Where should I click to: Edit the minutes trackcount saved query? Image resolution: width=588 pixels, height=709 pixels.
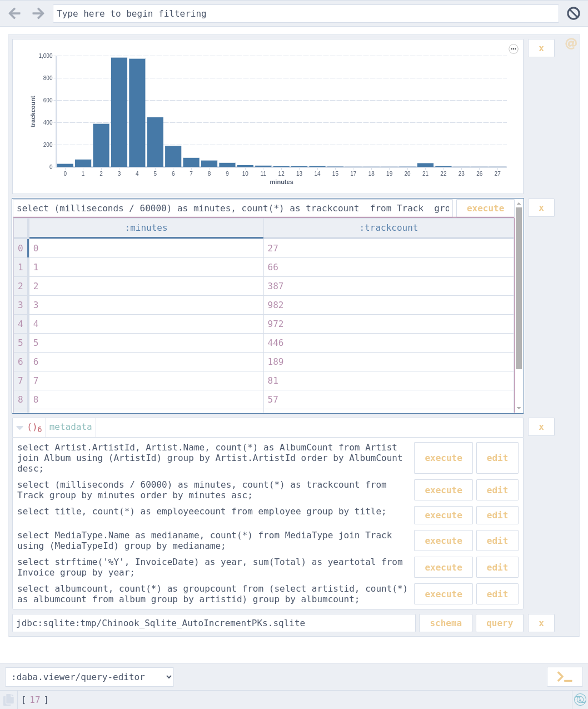[x=497, y=490]
